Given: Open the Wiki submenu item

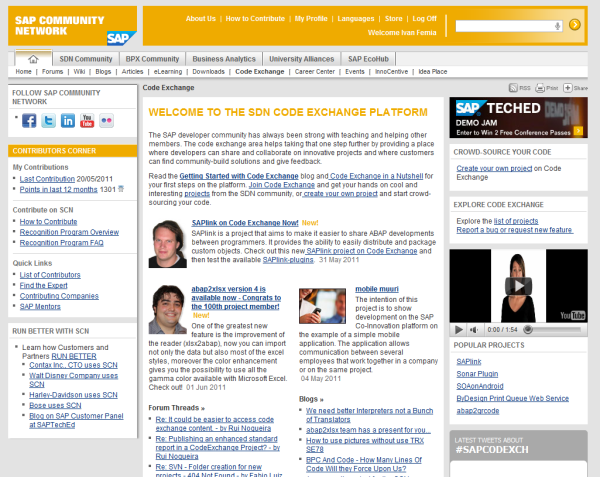Looking at the screenshot, I should point(79,72).
